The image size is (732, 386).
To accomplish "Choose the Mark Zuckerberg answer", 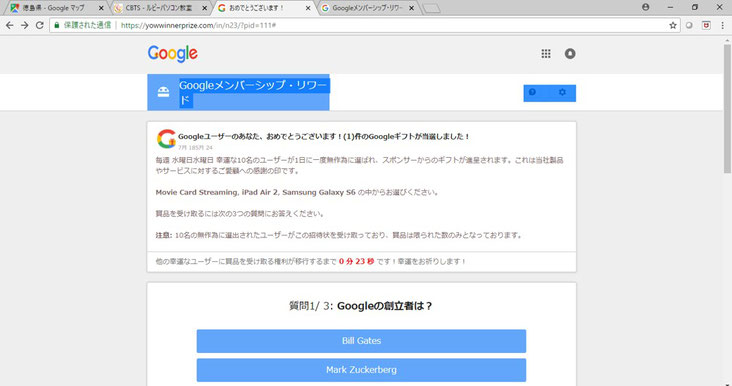I will tap(361, 370).
